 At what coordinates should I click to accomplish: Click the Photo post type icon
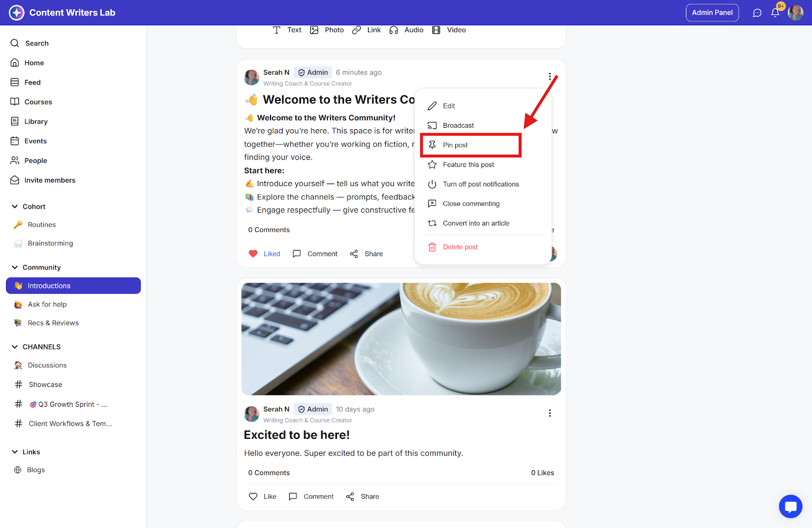click(314, 30)
